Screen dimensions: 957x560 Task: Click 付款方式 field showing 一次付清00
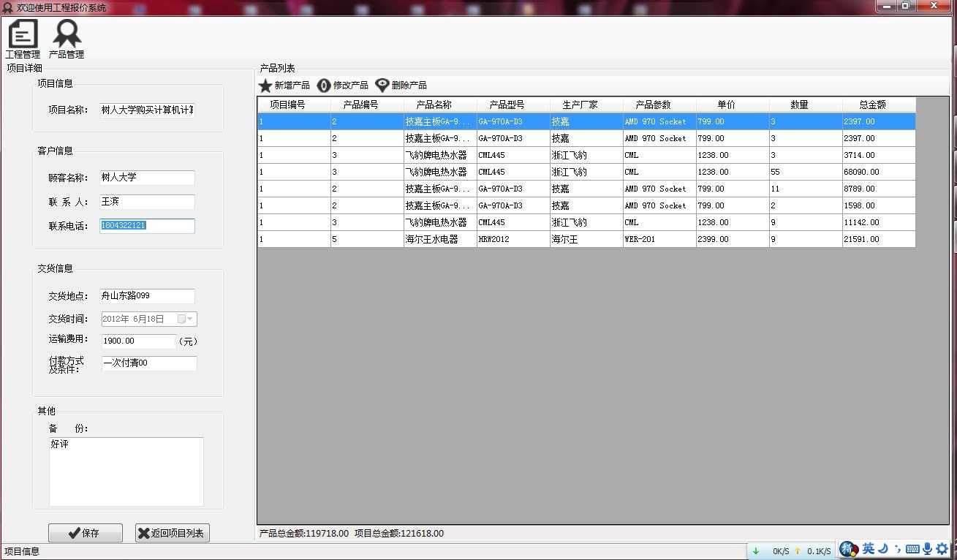tap(148, 363)
